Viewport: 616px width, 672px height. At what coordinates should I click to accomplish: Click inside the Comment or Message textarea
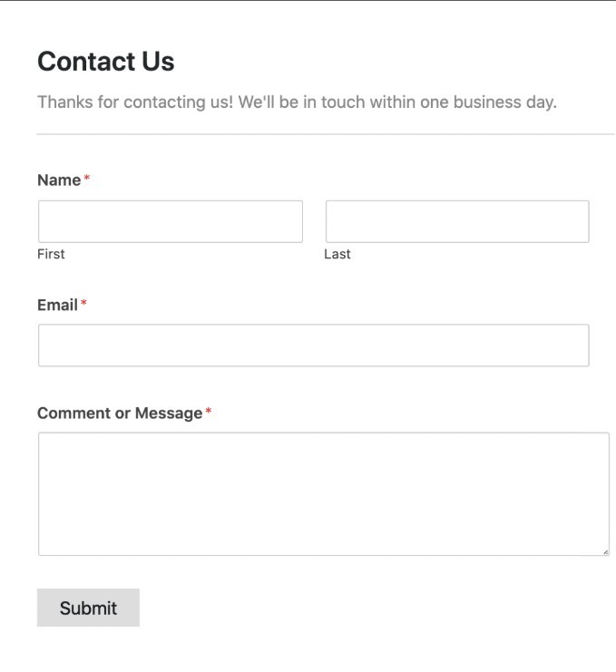pos(323,493)
